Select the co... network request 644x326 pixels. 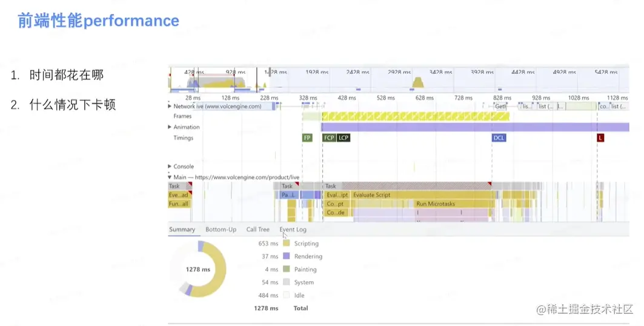pos(603,106)
